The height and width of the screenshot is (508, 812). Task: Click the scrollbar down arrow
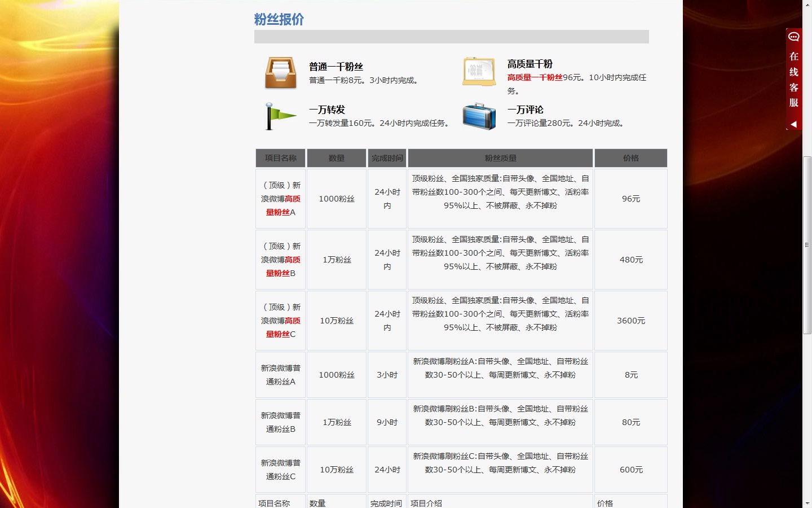pyautogui.click(x=807, y=503)
